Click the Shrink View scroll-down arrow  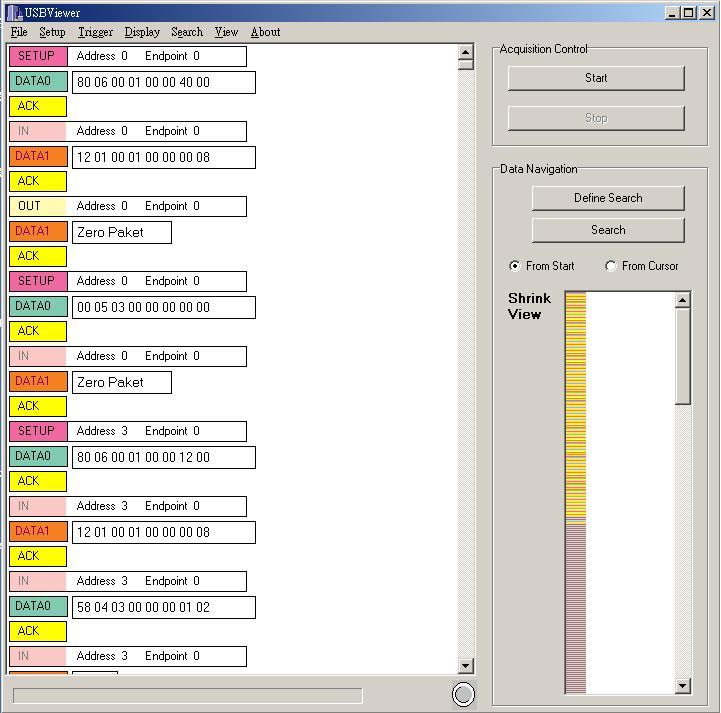tap(682, 686)
